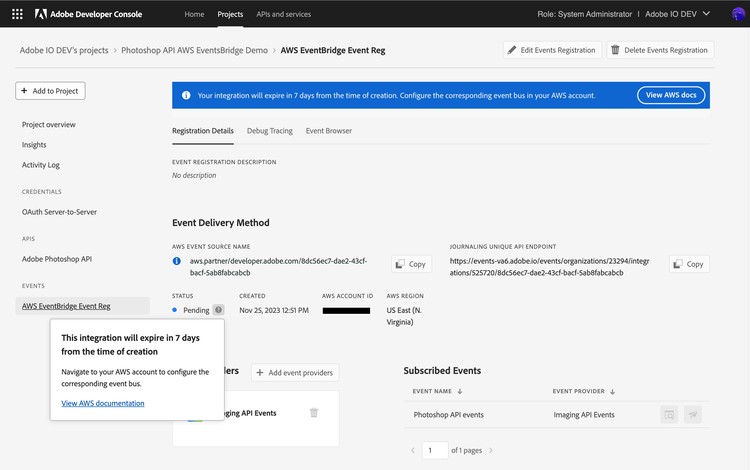Delete the Imaging API Events provider
The width and height of the screenshot is (750, 470).
314,413
